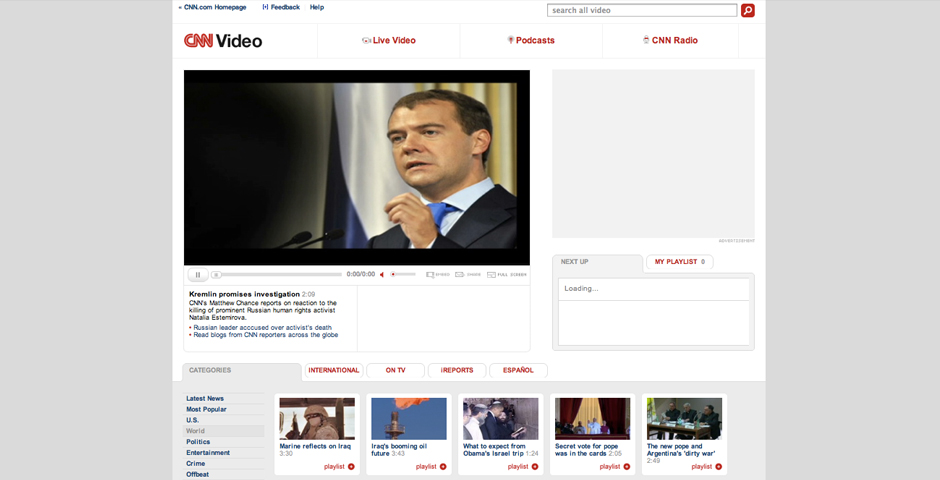Click 'What to expect from Obama's Israel trip' title
This screenshot has height=480, width=940.
[494, 450]
